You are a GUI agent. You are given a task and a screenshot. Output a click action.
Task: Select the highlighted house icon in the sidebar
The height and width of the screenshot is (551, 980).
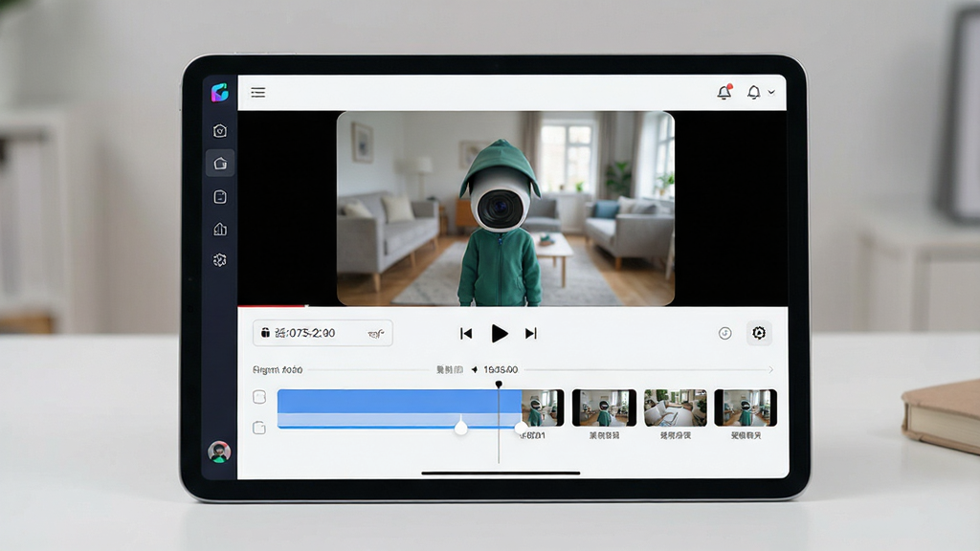pyautogui.click(x=220, y=164)
